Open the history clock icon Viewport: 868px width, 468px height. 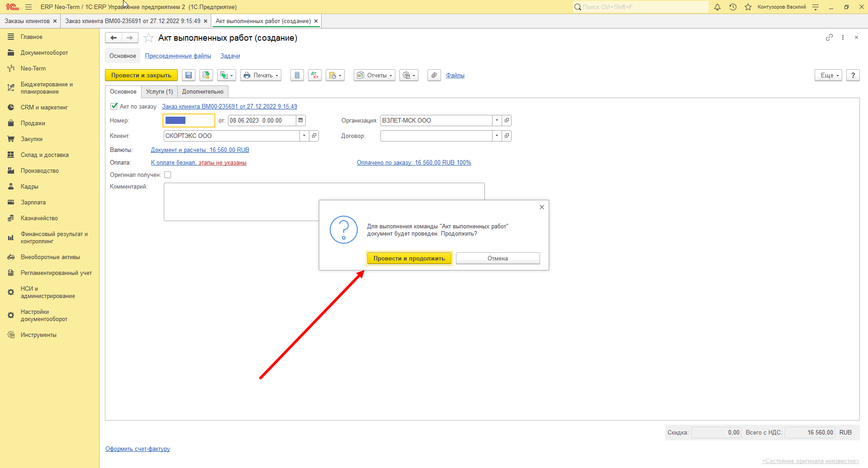click(733, 7)
